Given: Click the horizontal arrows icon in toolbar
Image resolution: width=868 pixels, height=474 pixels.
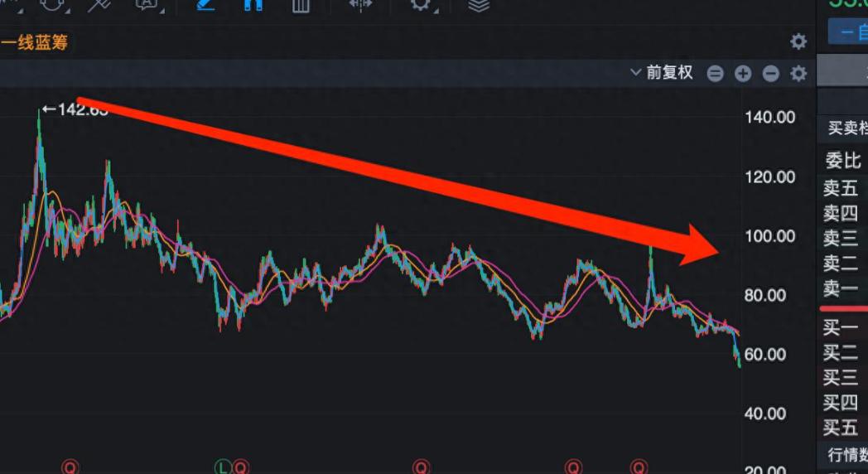Looking at the screenshot, I should pyautogui.click(x=360, y=5).
